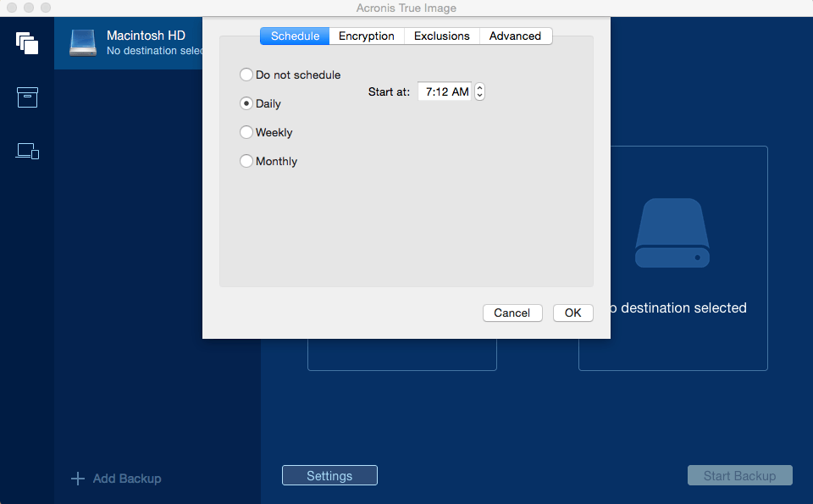Select the Macintosh HD drive icon
Screen dimensions: 813x504
(83, 43)
